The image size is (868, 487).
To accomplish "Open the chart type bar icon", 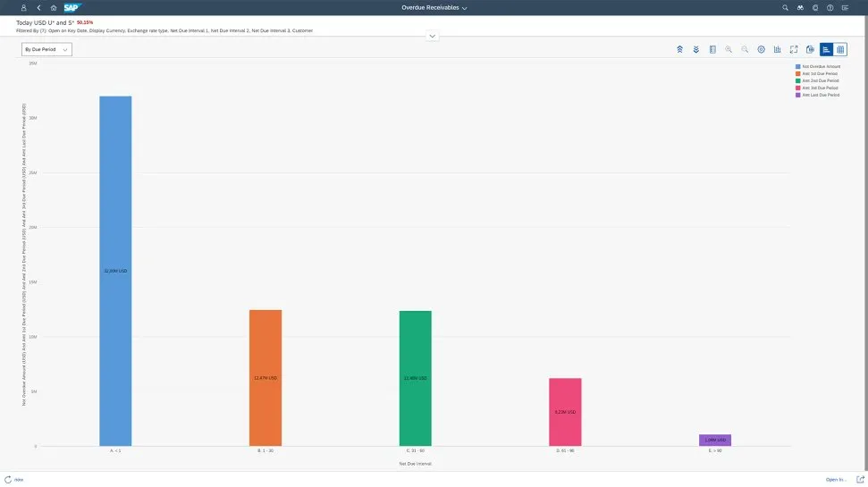I will tap(777, 49).
